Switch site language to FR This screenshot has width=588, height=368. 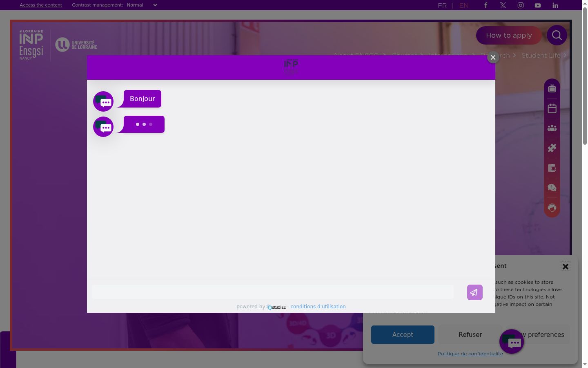tap(442, 6)
